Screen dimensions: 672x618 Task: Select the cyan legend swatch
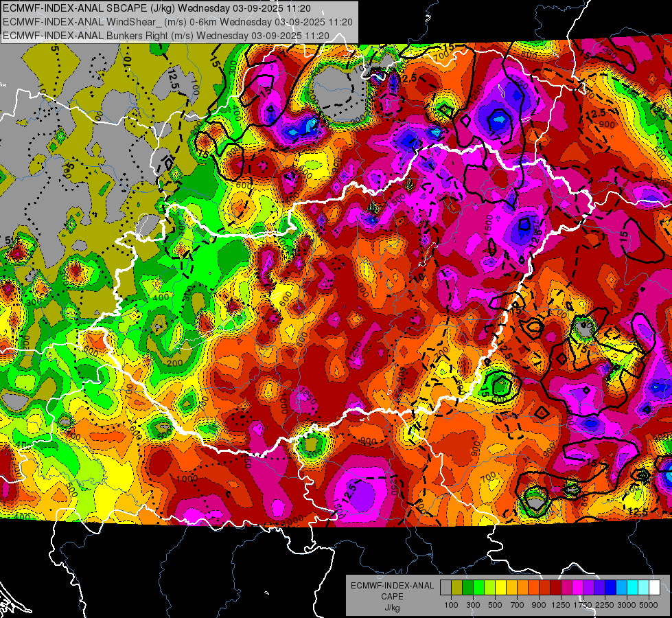[x=633, y=587]
